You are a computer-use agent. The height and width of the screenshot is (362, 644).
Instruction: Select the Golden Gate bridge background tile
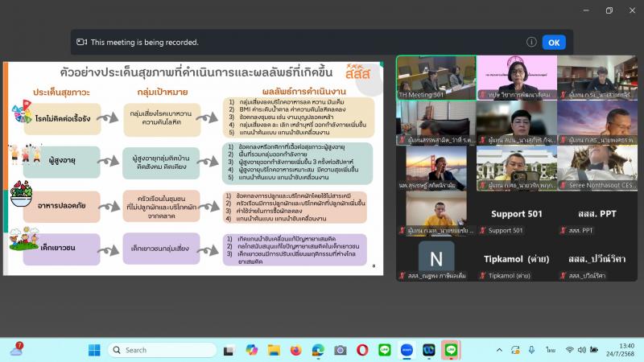[x=436, y=168]
